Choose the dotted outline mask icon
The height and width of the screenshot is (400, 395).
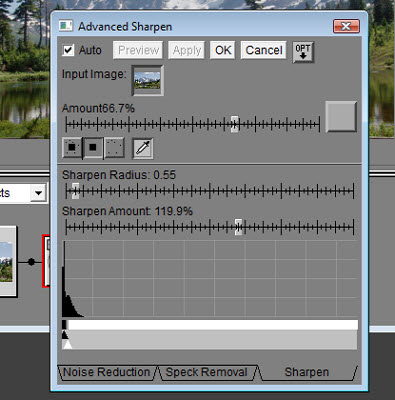114,148
